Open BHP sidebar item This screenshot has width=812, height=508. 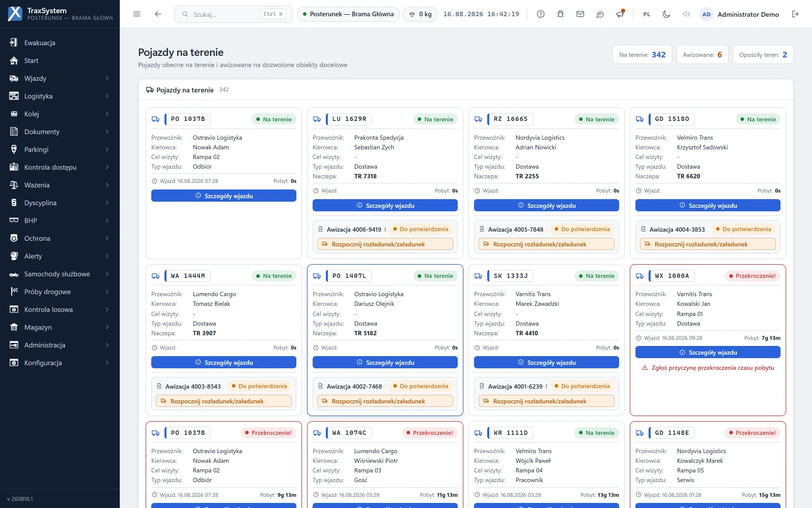[60, 220]
